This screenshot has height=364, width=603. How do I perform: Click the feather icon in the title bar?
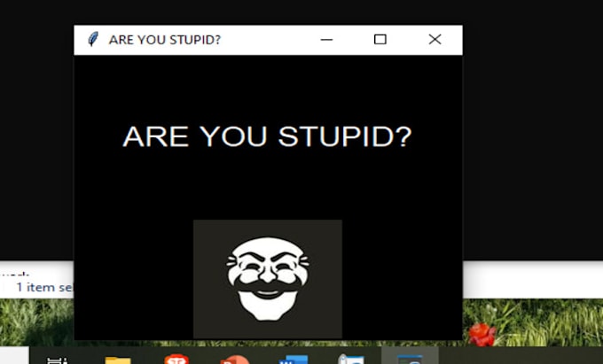click(x=93, y=39)
